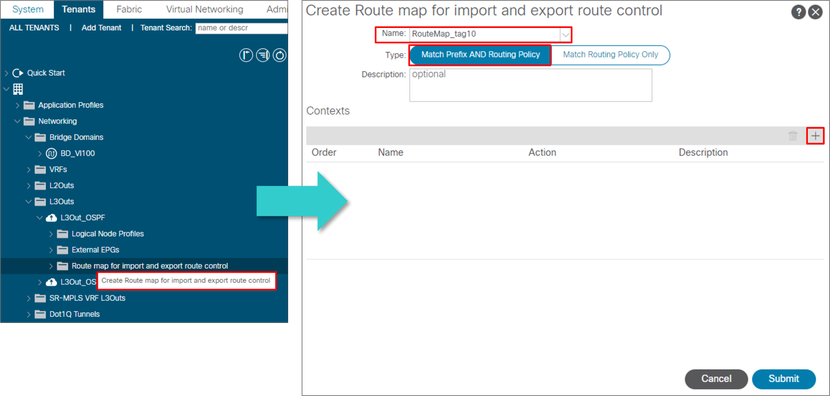Collapse the L3Outs folder
Image resolution: width=830 pixels, height=396 pixels.
29,202
